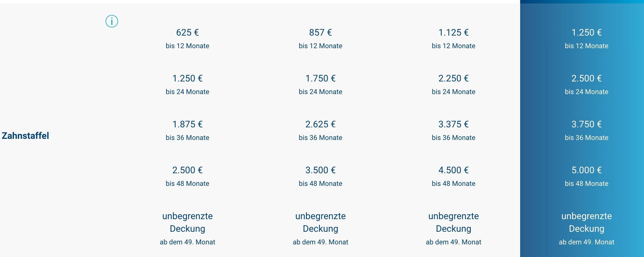The height and width of the screenshot is (257, 644).
Task: Select the 1.125 € amount
Action: click(454, 32)
